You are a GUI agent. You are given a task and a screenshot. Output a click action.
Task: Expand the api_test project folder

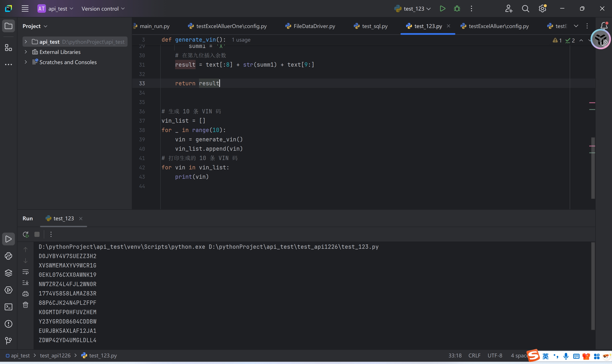26,42
